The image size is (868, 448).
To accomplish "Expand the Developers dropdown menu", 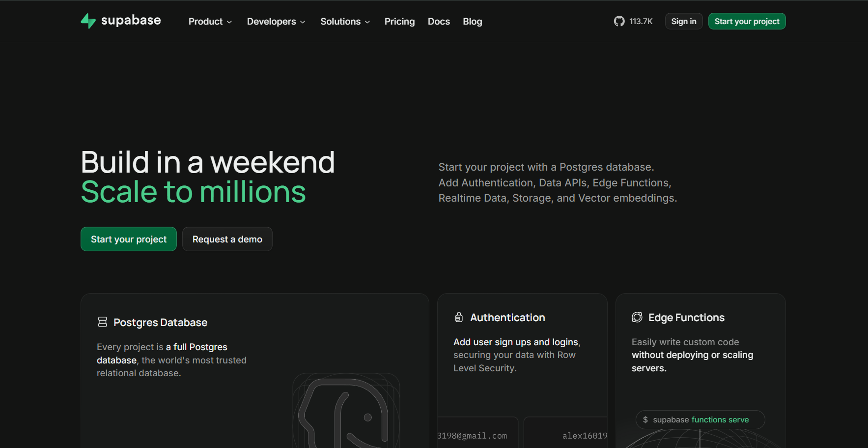I will tap(276, 22).
